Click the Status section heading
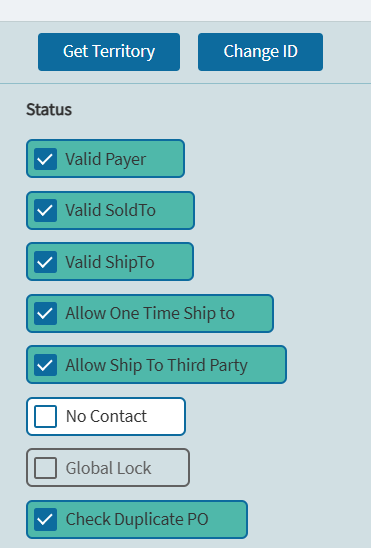 (49, 109)
